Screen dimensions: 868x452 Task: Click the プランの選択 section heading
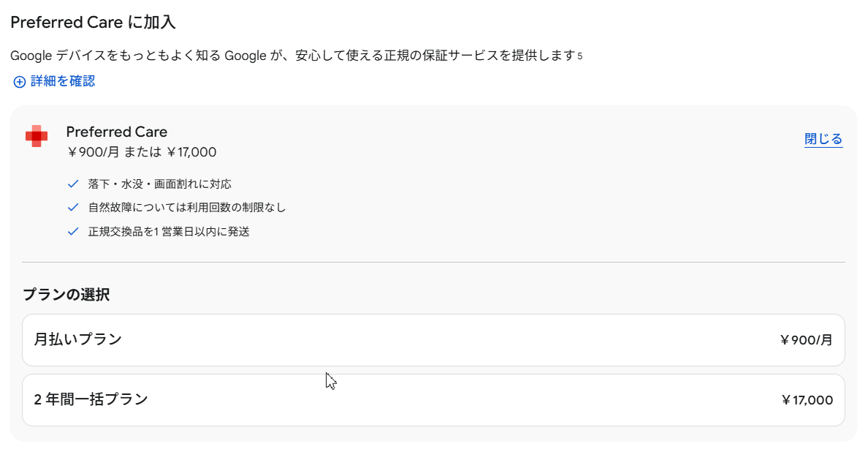click(66, 294)
